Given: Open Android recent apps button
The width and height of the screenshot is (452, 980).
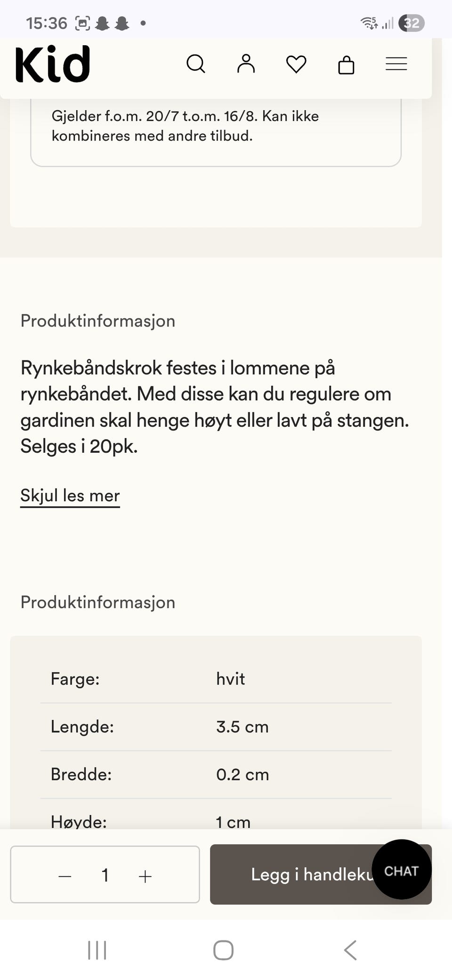Looking at the screenshot, I should [97, 950].
